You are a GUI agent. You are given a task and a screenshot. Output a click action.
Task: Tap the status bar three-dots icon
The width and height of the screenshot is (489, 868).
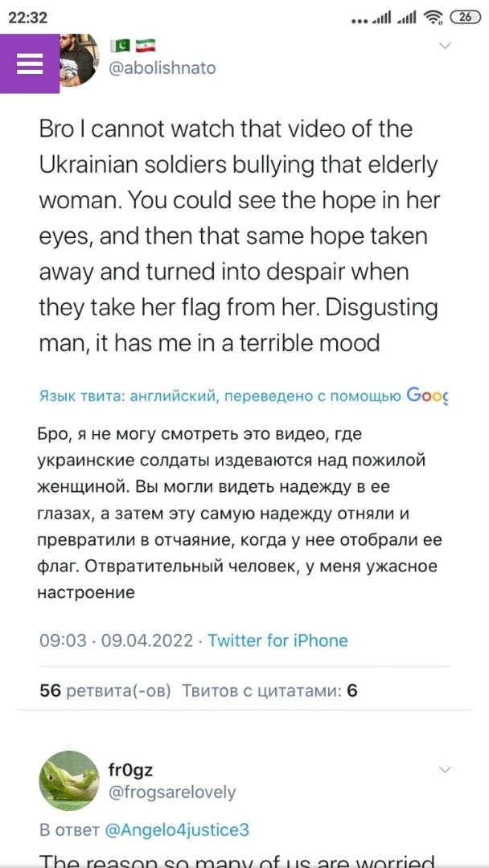[x=360, y=21]
